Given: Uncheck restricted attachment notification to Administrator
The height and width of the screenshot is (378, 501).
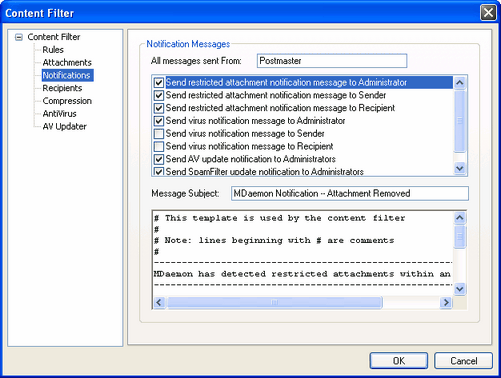Looking at the screenshot, I should tap(159, 82).
